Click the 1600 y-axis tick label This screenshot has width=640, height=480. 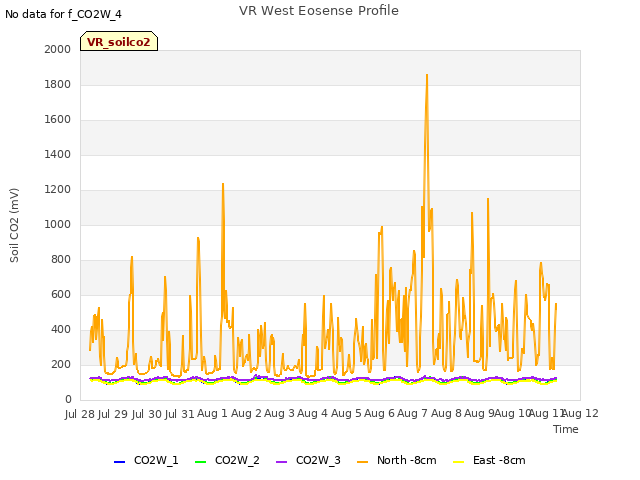[58, 120]
